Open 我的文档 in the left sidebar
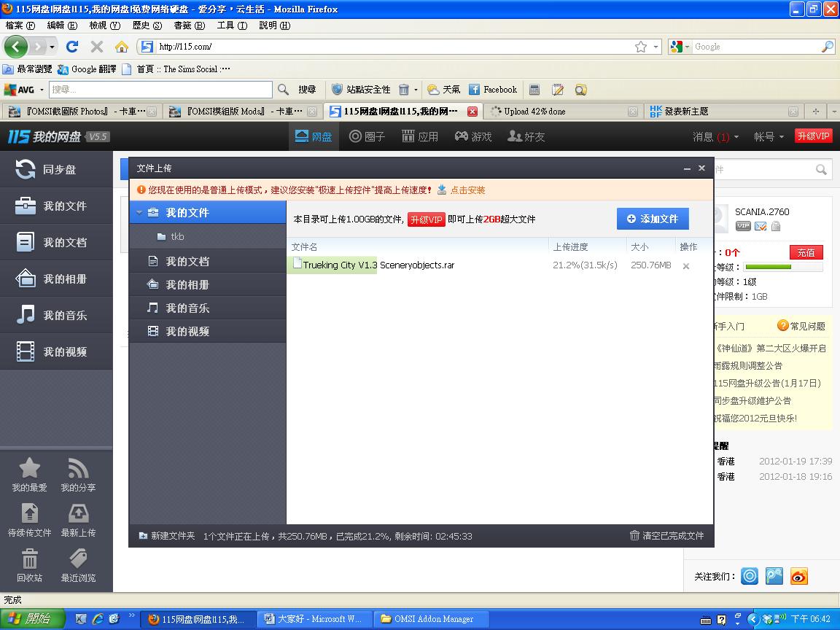The height and width of the screenshot is (630, 840). (56, 242)
